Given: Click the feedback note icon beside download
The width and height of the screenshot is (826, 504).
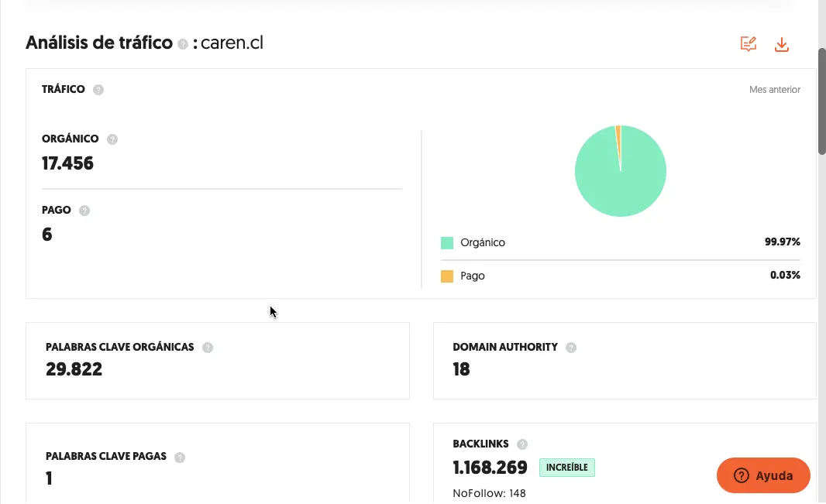Looking at the screenshot, I should point(748,44).
